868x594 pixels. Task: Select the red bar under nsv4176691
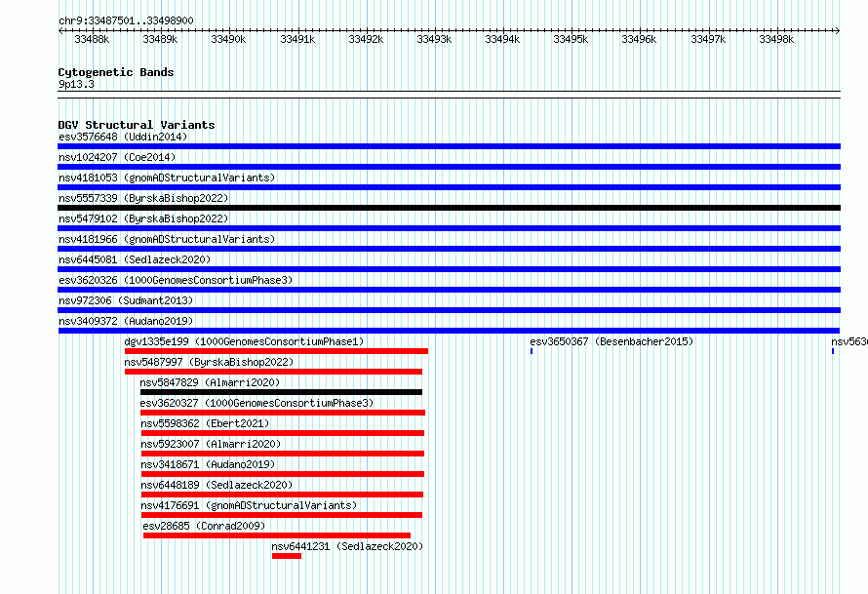(282, 515)
